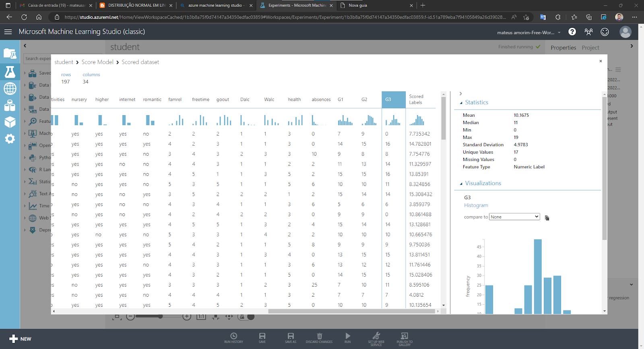Open the user account avatar

(x=625, y=32)
